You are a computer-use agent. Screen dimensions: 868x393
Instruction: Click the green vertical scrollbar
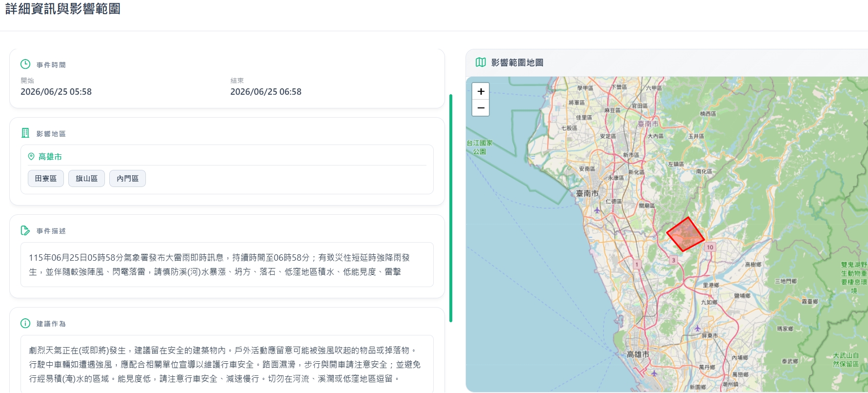[x=451, y=208]
